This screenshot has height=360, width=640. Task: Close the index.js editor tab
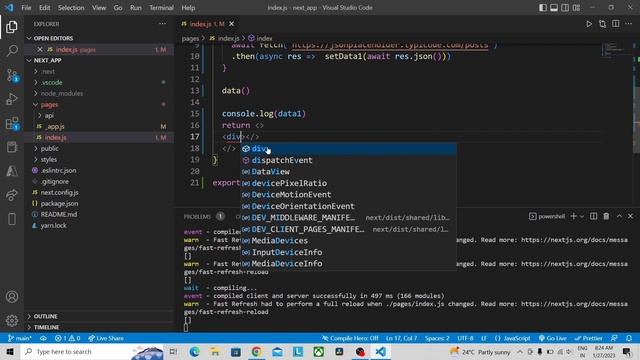(231, 24)
